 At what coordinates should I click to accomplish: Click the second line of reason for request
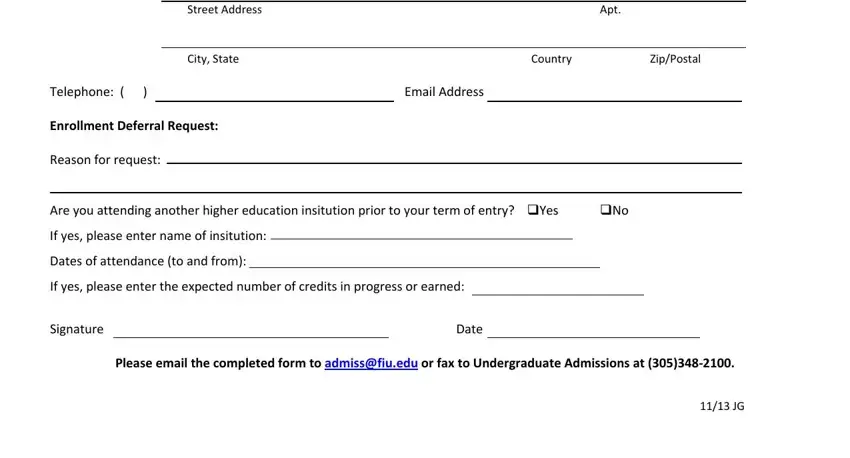click(x=396, y=184)
